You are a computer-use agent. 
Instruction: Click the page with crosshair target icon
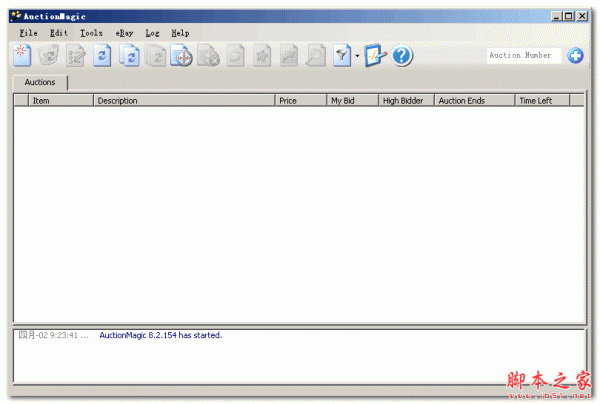tap(181, 56)
